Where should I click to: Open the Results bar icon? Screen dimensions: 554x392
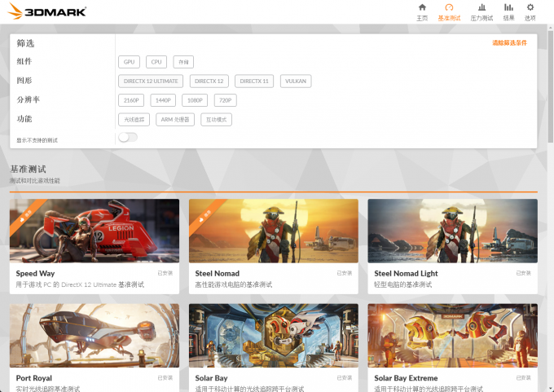click(508, 7)
